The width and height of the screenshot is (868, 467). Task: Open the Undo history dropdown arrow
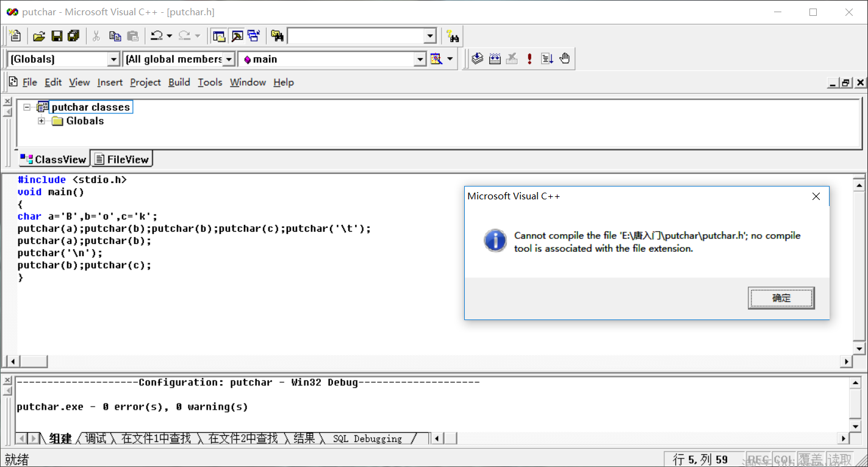169,36
